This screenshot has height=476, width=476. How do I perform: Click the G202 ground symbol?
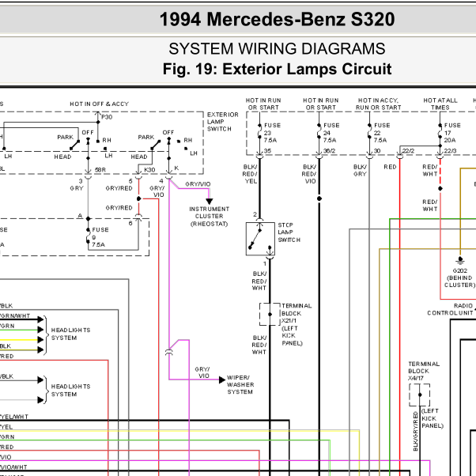tap(460, 260)
